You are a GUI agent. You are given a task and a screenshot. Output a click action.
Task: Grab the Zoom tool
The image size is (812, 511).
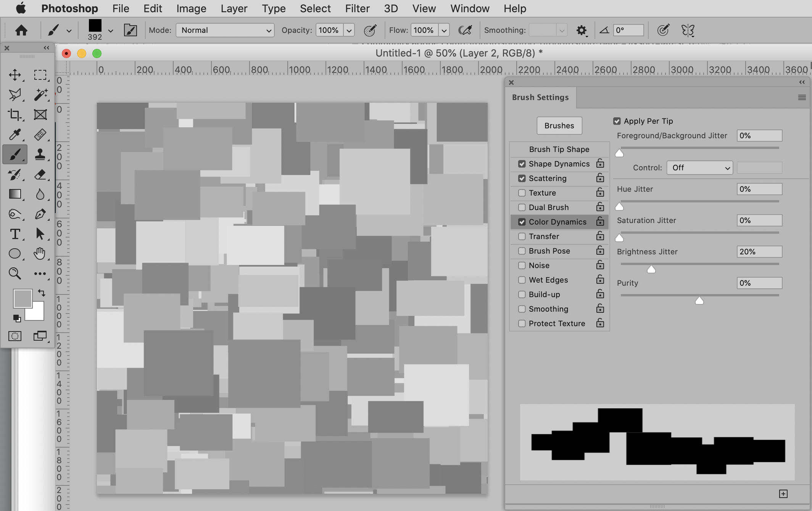click(15, 273)
